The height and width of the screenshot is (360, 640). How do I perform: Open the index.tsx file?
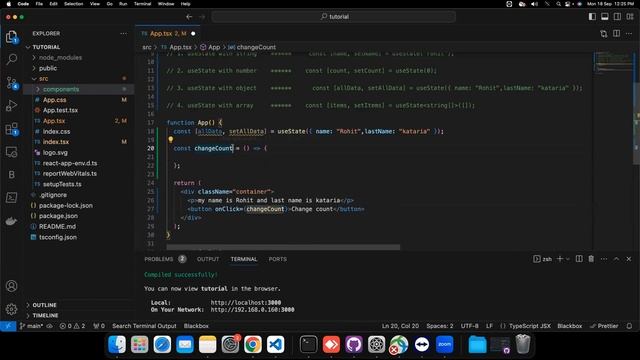56,142
